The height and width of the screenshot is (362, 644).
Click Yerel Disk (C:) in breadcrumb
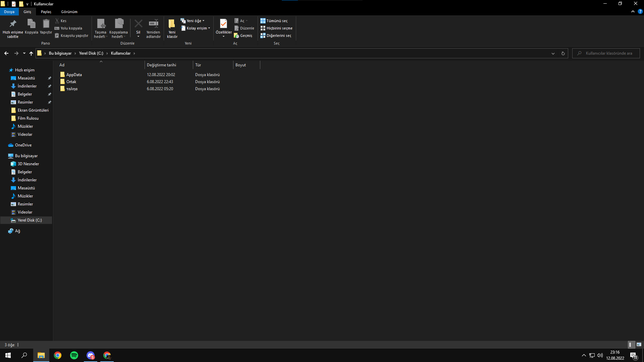(91, 53)
